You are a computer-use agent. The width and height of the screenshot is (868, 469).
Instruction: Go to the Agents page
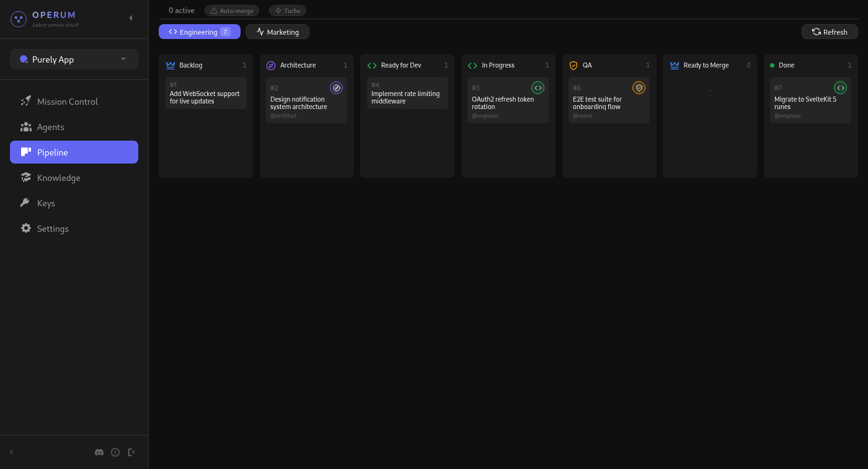(x=50, y=127)
